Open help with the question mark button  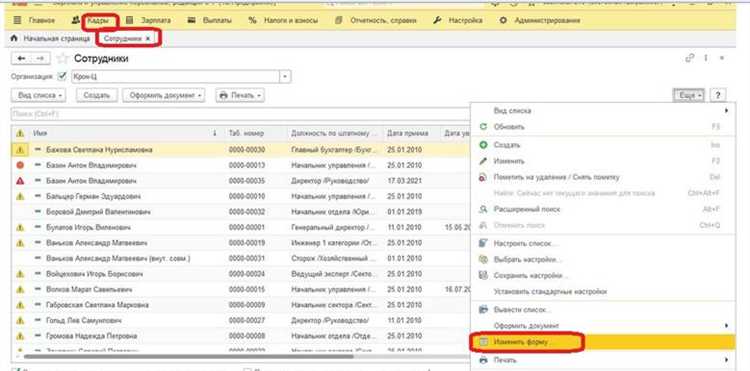coord(717,96)
